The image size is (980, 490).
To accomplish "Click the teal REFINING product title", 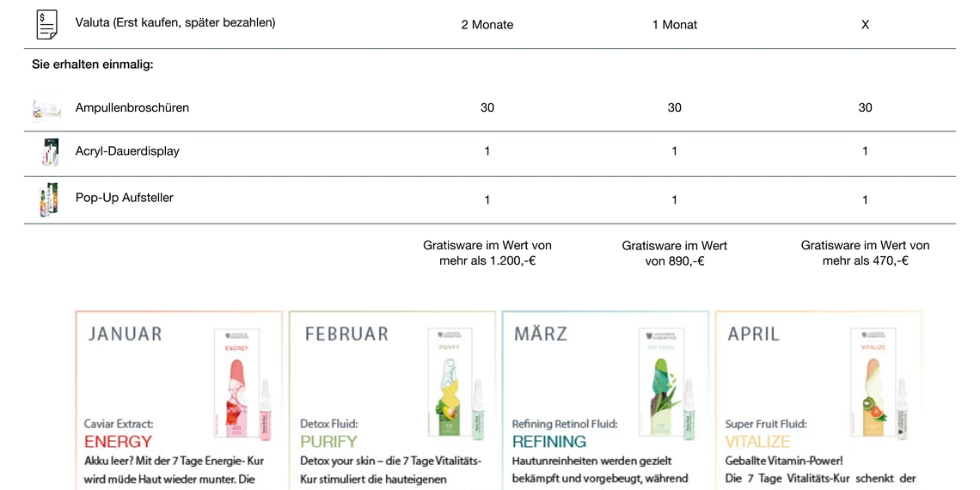I will click(549, 442).
